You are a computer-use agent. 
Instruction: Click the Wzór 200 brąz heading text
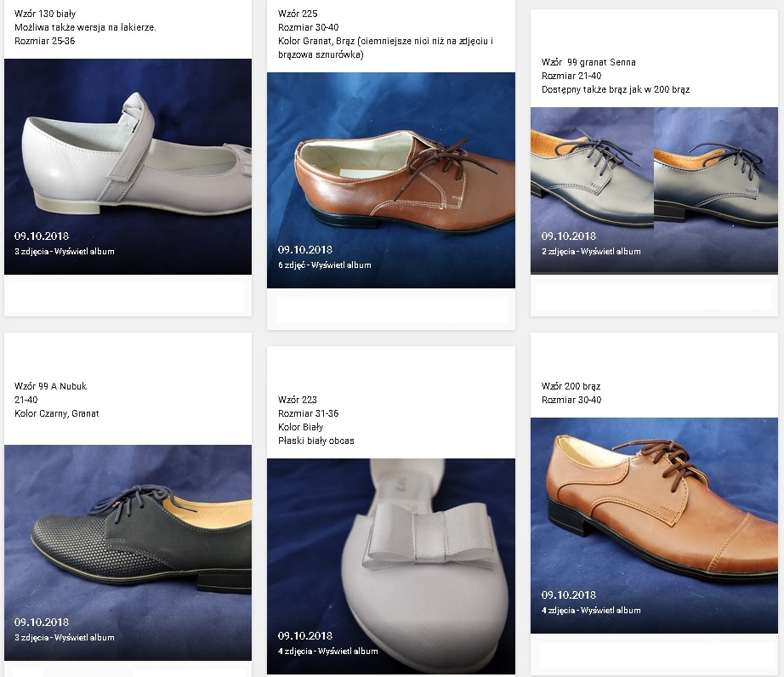(x=571, y=386)
